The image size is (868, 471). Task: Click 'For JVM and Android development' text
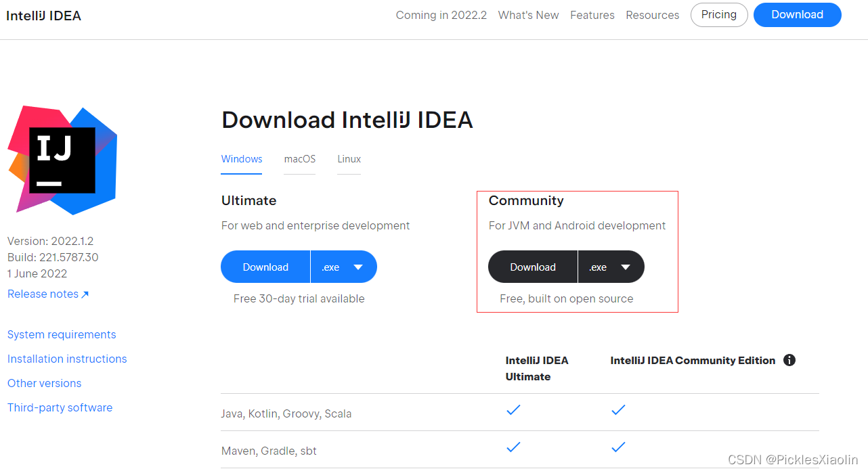tap(578, 225)
